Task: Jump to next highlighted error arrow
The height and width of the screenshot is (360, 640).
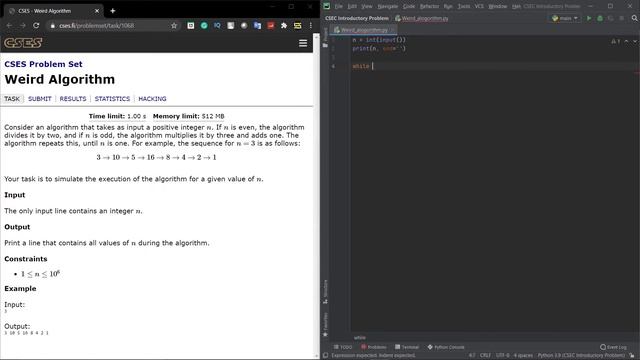Action: 635,41
